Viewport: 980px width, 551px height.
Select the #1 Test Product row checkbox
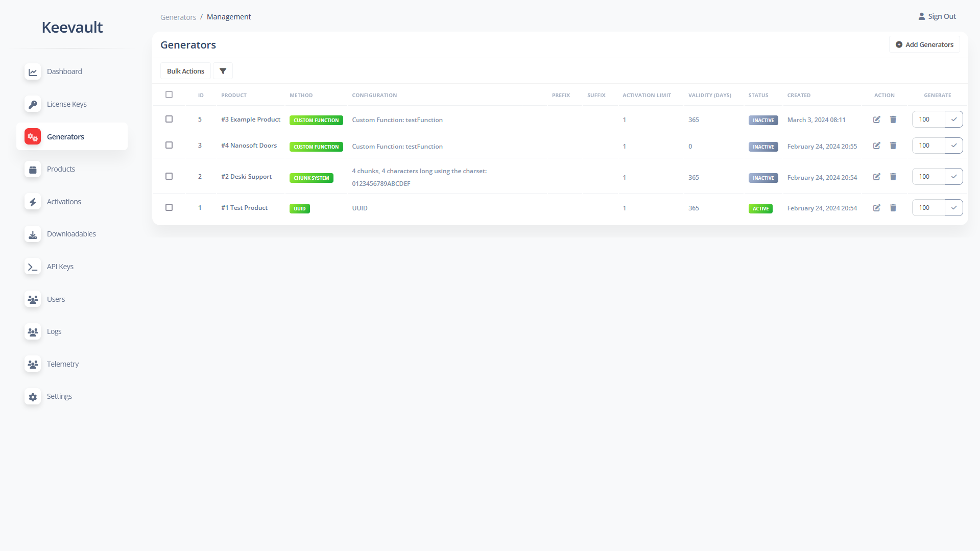point(169,207)
